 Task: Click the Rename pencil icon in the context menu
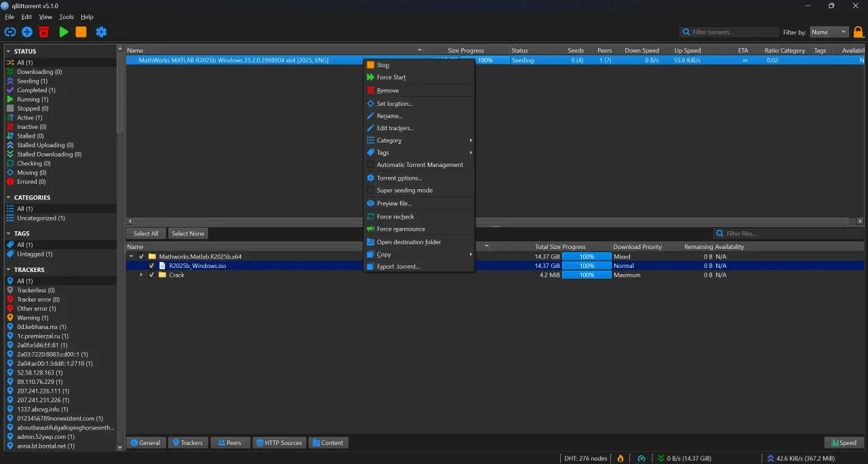click(x=370, y=116)
